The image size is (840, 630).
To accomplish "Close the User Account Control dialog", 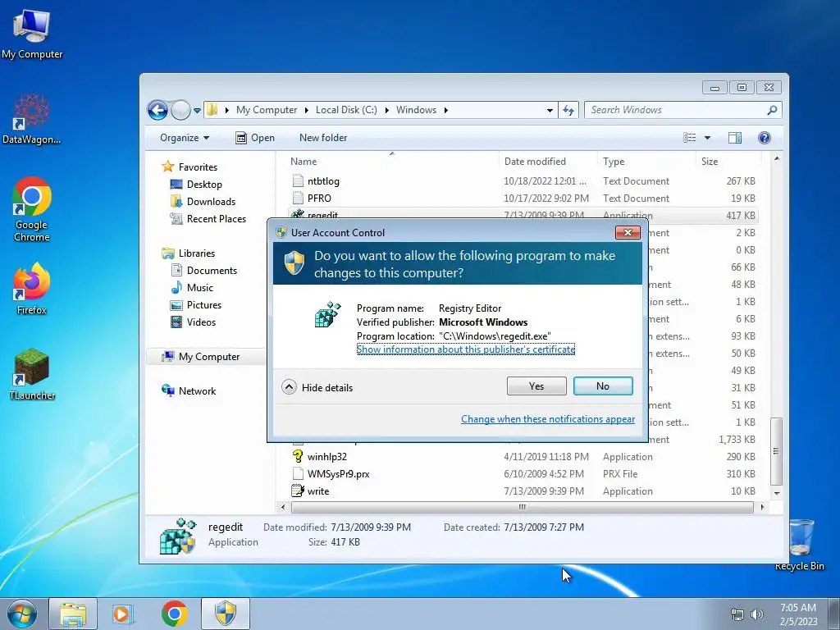I will pyautogui.click(x=628, y=232).
